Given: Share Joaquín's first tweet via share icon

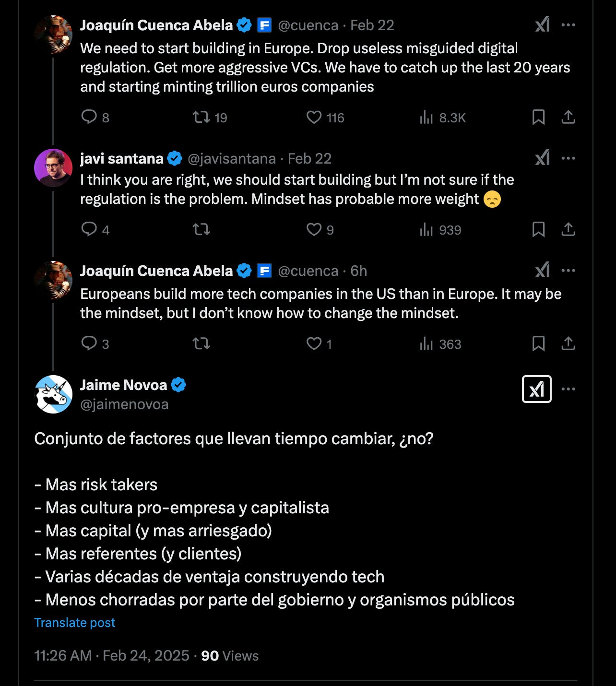Looking at the screenshot, I should 568,117.
